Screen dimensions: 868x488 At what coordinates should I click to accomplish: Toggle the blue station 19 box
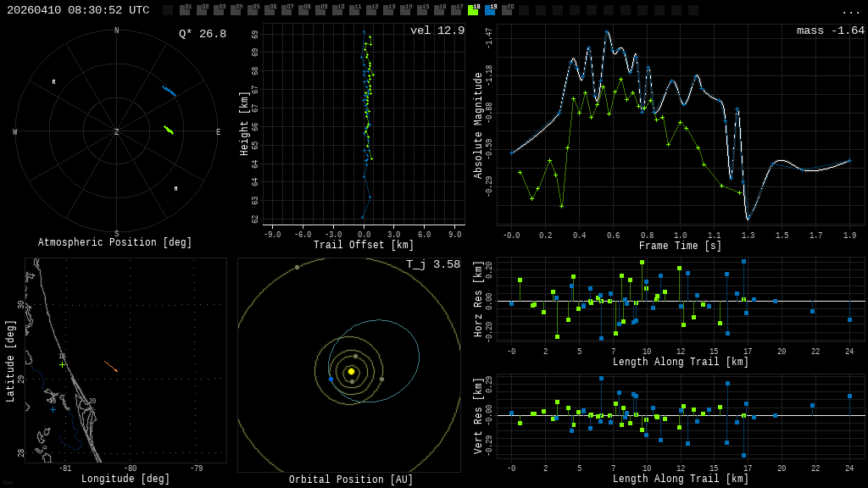coord(490,10)
